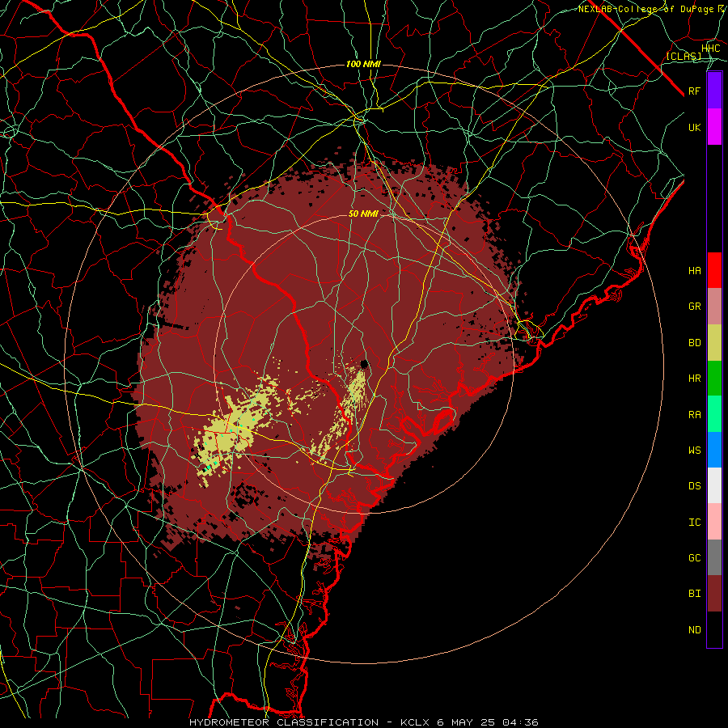This screenshot has width=728, height=728.
Task: Click the GC gray legend swatch
Action: click(714, 557)
